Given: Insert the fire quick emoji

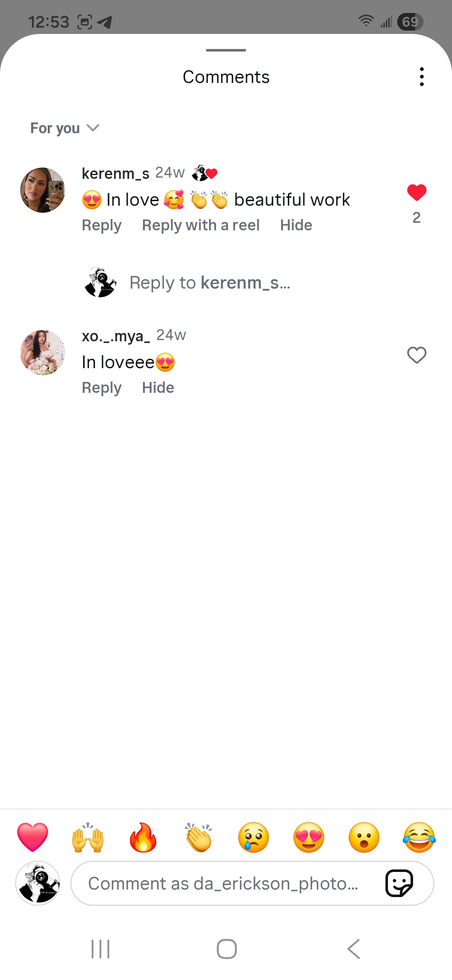Looking at the screenshot, I should point(143,837).
